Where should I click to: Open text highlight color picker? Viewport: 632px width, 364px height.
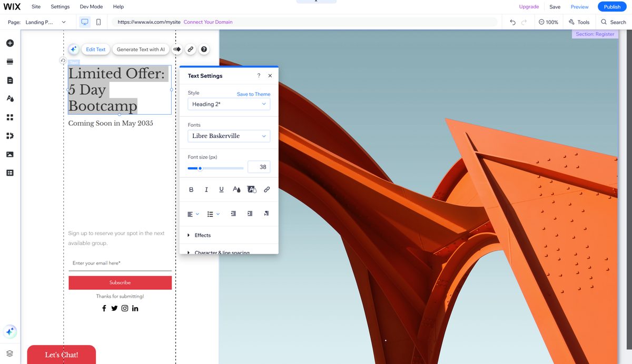252,189
